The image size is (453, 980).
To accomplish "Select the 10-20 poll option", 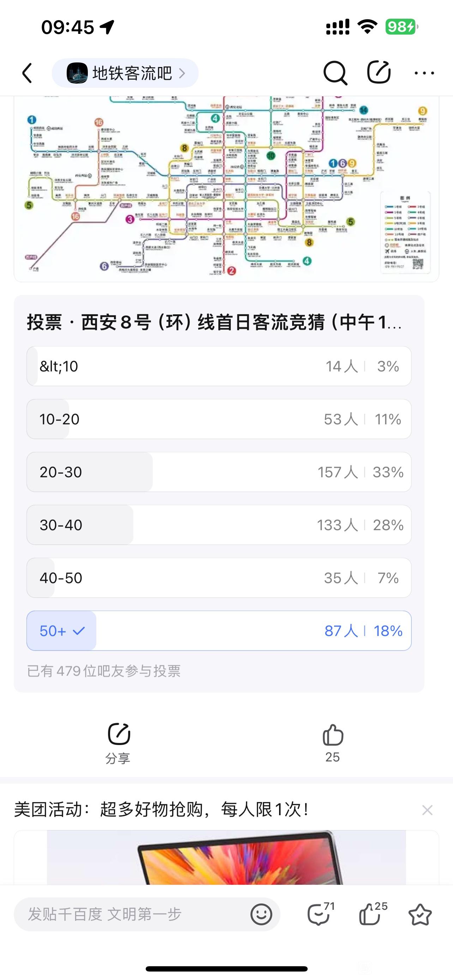I will (x=219, y=419).
